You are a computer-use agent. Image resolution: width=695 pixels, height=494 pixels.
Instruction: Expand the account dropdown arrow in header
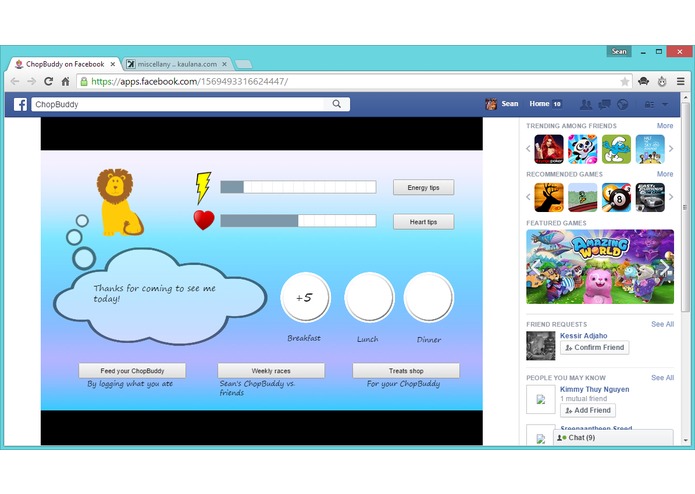(665, 105)
